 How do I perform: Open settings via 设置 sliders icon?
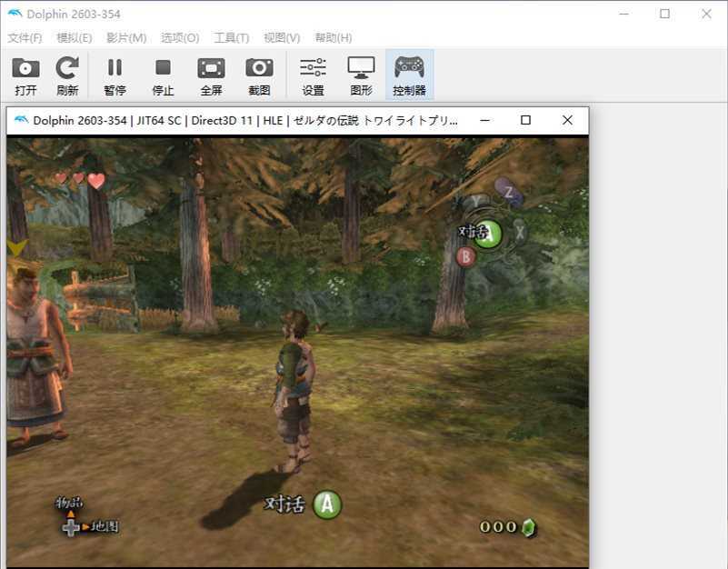click(x=313, y=76)
